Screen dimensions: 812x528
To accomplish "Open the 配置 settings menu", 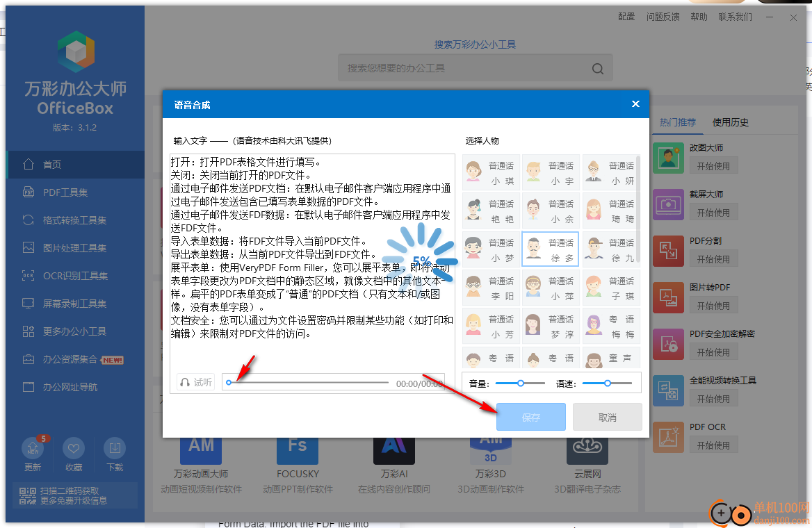I will pyautogui.click(x=626, y=17).
